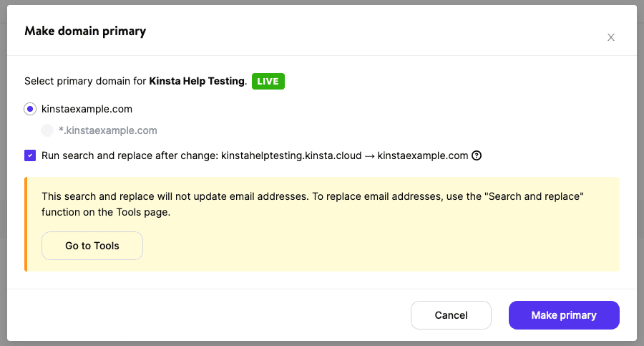Screen dimensions: 644x346
Task: Confirm with the Make primary button
Action: pos(564,315)
